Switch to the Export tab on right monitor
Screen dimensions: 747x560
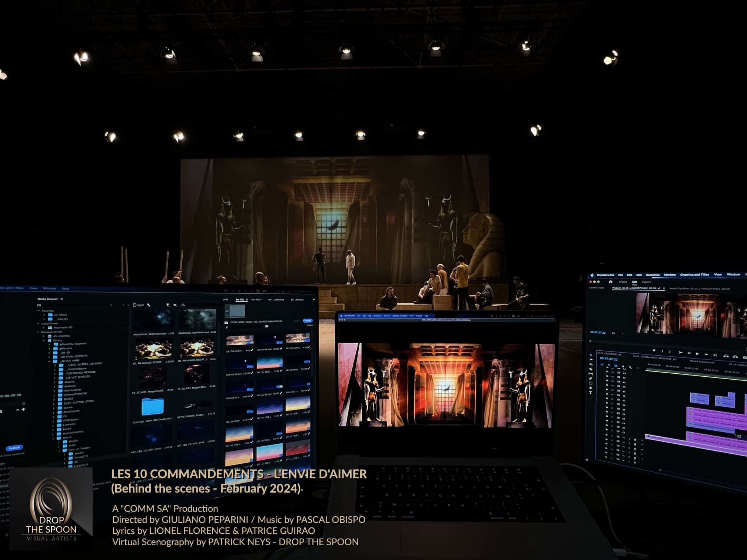[x=646, y=282]
